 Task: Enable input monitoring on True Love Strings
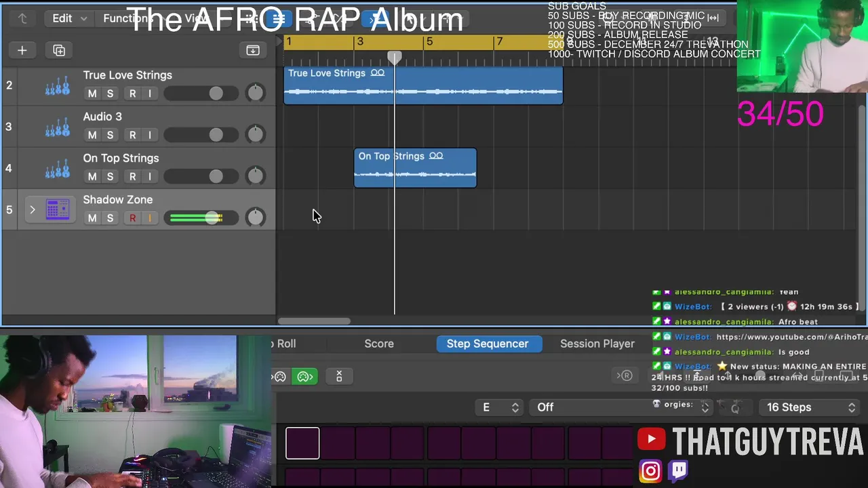pyautogui.click(x=150, y=94)
